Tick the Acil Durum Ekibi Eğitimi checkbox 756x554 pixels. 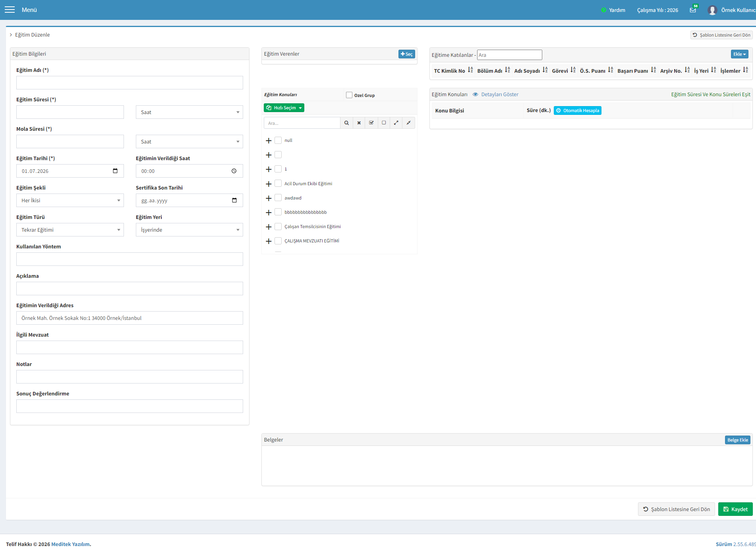278,183
